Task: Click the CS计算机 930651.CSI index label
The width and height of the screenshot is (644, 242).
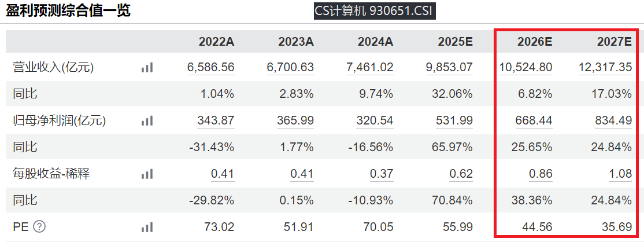Action: point(374,11)
